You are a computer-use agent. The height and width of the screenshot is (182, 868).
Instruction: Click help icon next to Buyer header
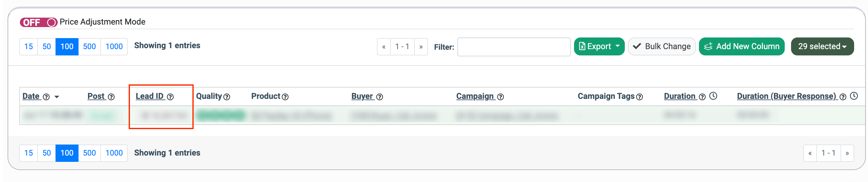point(379,97)
